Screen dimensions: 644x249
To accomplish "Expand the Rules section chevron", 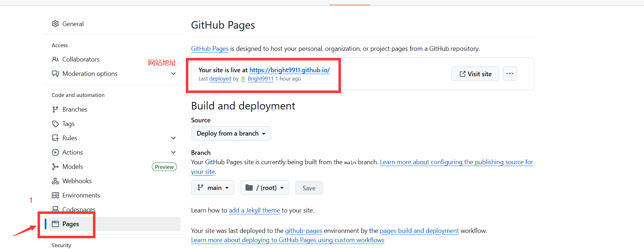I will pyautogui.click(x=173, y=138).
